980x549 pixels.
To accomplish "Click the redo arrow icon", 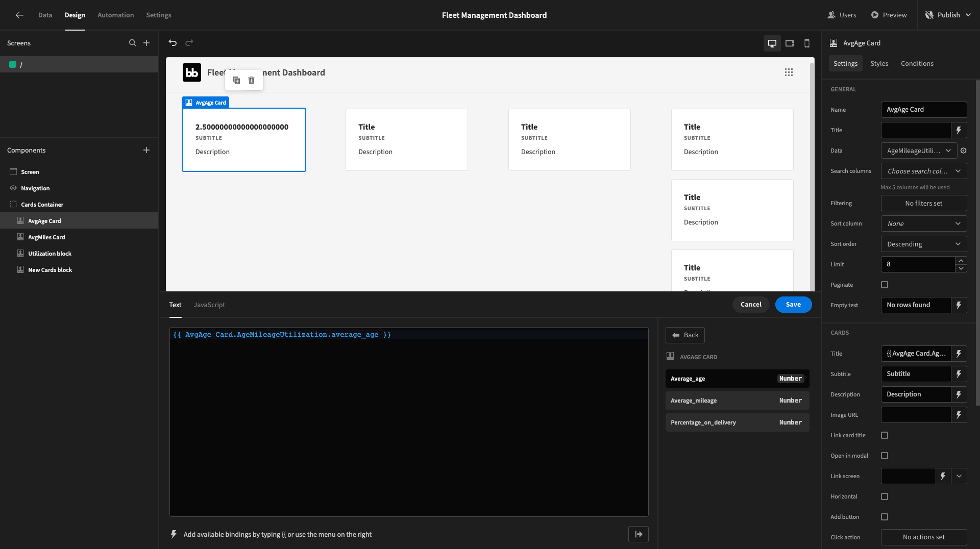I will [189, 43].
